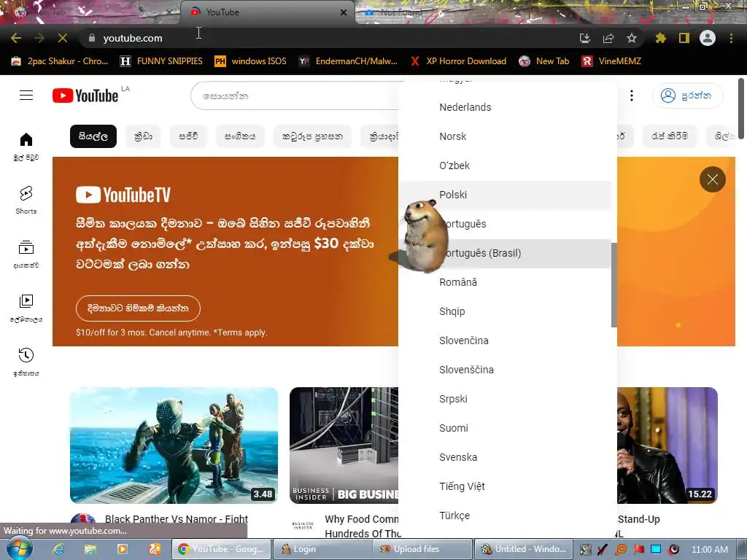This screenshot has width=747, height=560.
Task: Open the Library sidebar icon
Action: tap(26, 301)
